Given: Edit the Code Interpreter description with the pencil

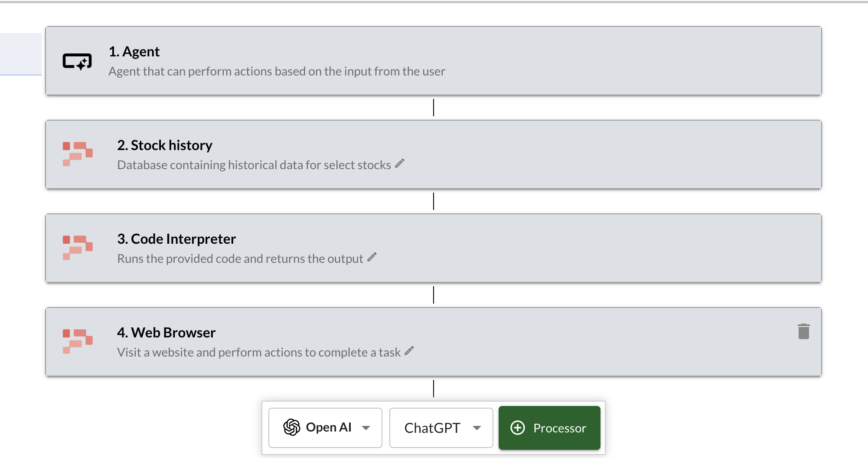Looking at the screenshot, I should 372,257.
